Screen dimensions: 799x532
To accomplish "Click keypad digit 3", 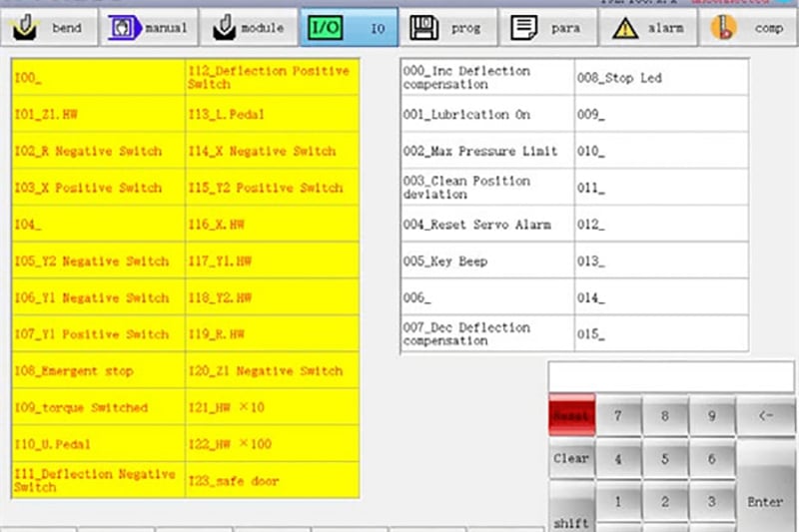I will tap(712, 502).
